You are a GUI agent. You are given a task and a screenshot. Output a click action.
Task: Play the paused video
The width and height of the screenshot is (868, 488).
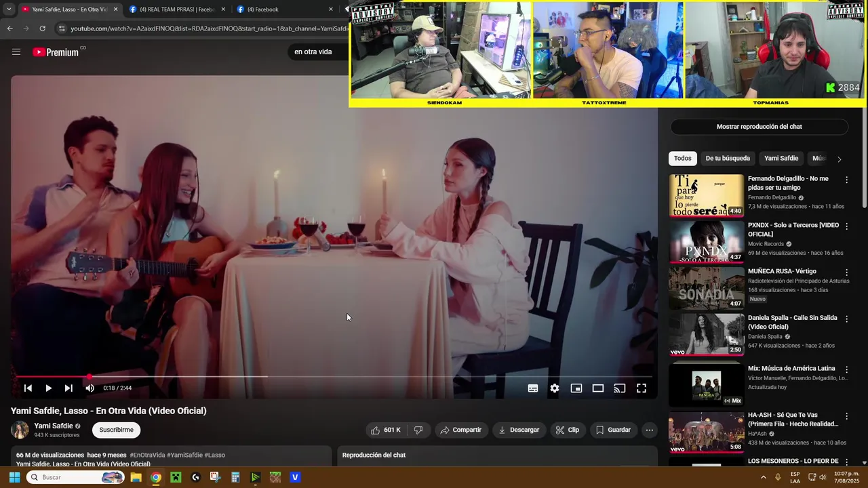[x=48, y=388]
